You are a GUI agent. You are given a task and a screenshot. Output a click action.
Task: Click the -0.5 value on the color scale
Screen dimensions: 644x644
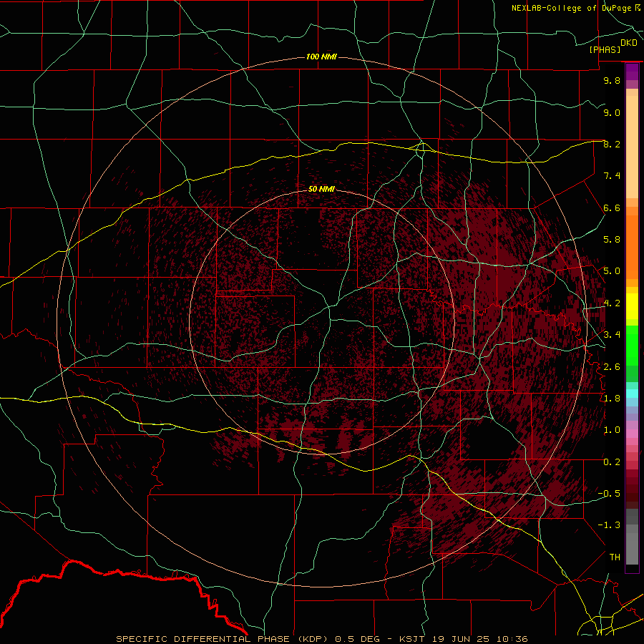click(x=609, y=494)
